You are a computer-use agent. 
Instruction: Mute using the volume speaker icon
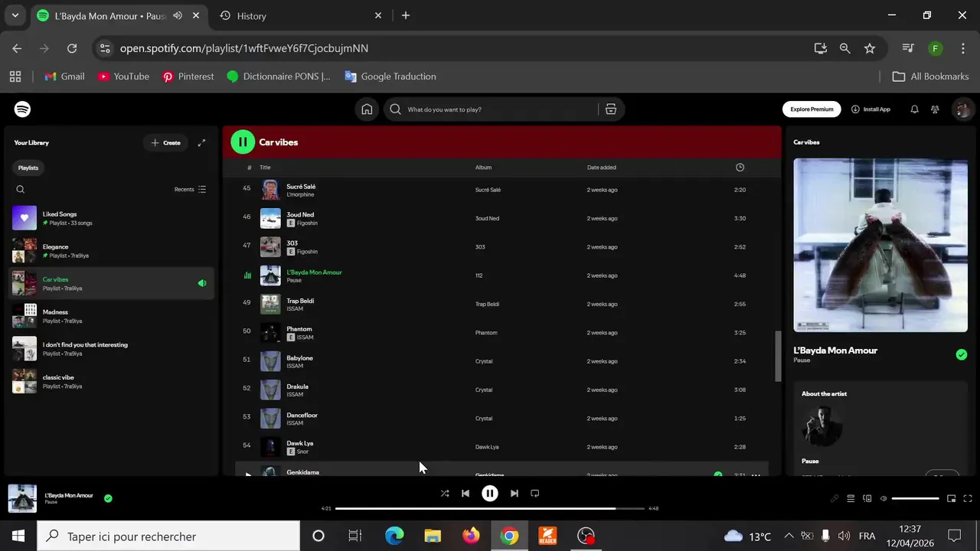(x=884, y=499)
